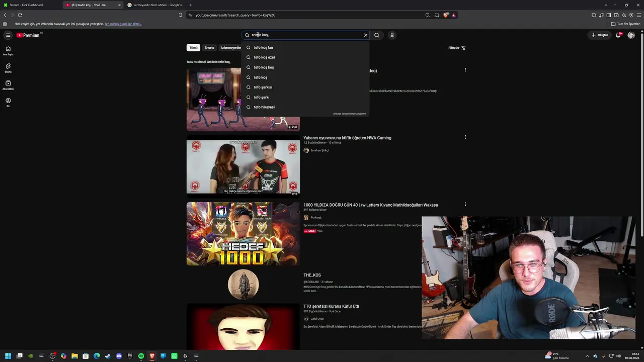The width and height of the screenshot is (644, 362).
Task: Submit search with the magnifier button
Action: tap(377, 35)
